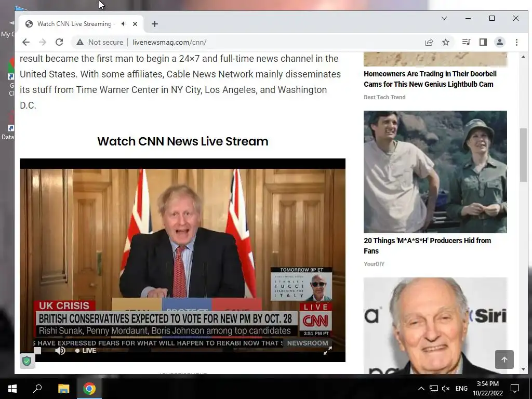Stop the CNN live stream playback
This screenshot has height=399, width=532.
click(x=37, y=351)
